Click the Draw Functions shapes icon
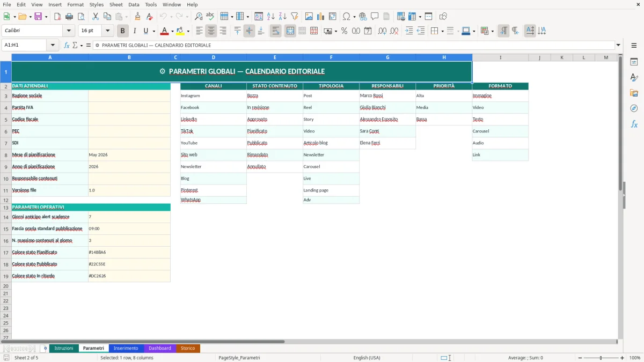The image size is (644, 362). tap(443, 17)
